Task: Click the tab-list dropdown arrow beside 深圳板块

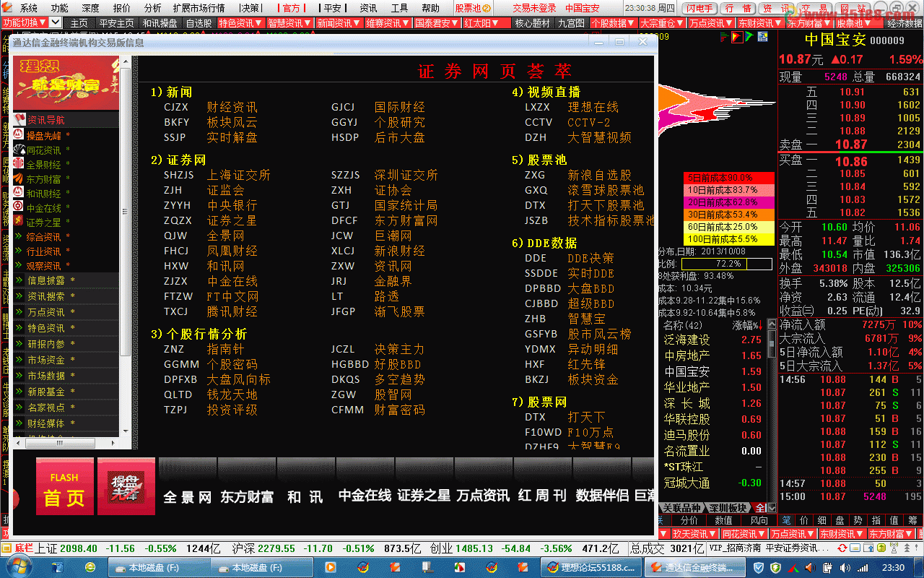Action: (772, 508)
